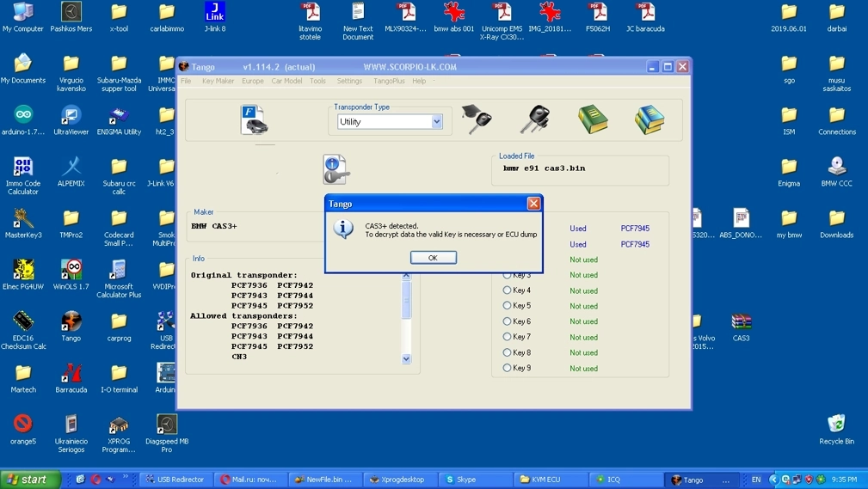This screenshot has width=868, height=489.
Task: Select the Key 8 radio button
Action: pyautogui.click(x=507, y=352)
